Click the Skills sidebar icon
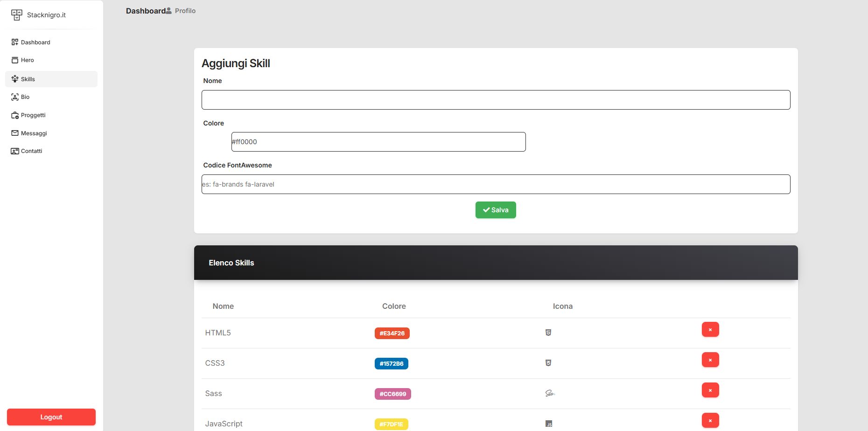 15,79
